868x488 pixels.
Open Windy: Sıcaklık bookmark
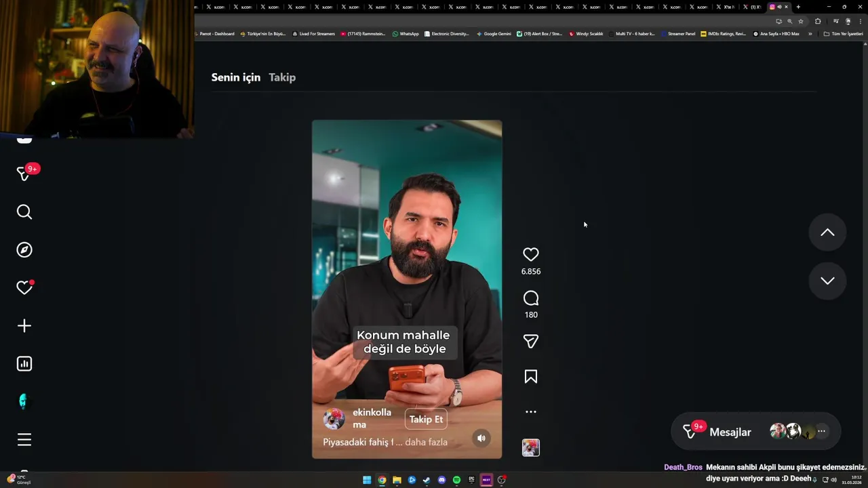[586, 34]
